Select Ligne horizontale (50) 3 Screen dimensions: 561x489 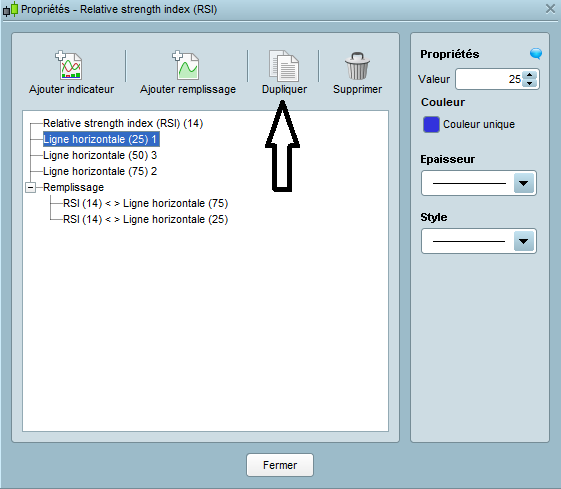(x=100, y=155)
